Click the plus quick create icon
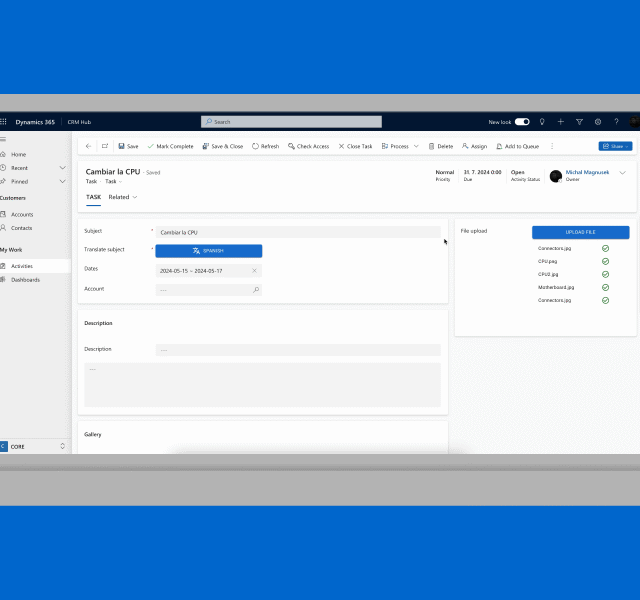The width and height of the screenshot is (640, 600). tap(560, 122)
